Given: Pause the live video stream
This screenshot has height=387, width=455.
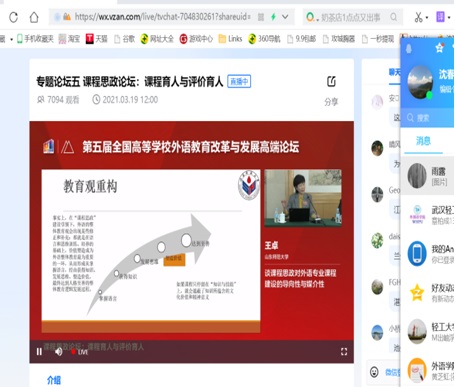Looking at the screenshot, I should [39, 351].
